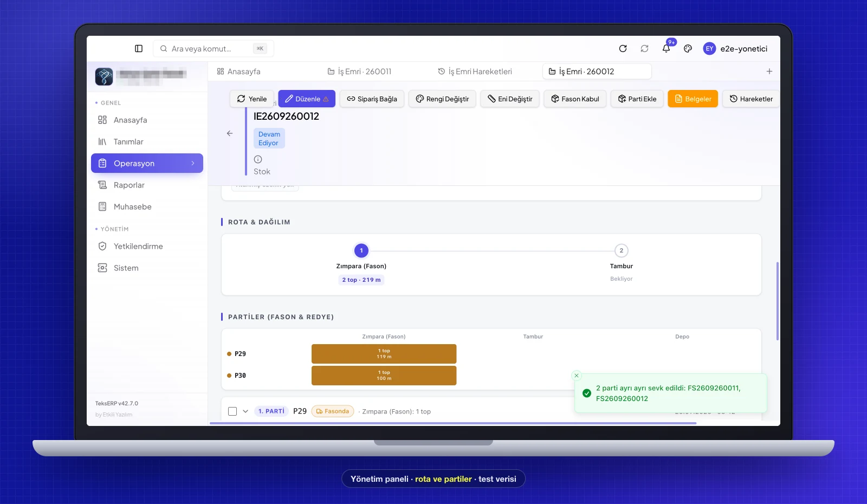Toggle the sidebar panel icon
The width and height of the screenshot is (867, 504).
click(x=139, y=49)
